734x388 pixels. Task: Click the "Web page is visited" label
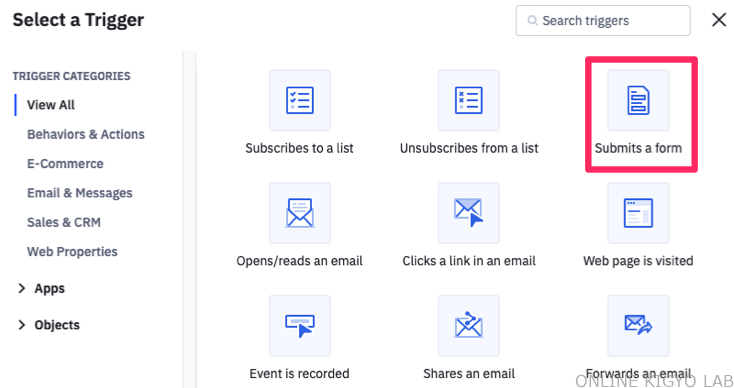[x=638, y=261]
